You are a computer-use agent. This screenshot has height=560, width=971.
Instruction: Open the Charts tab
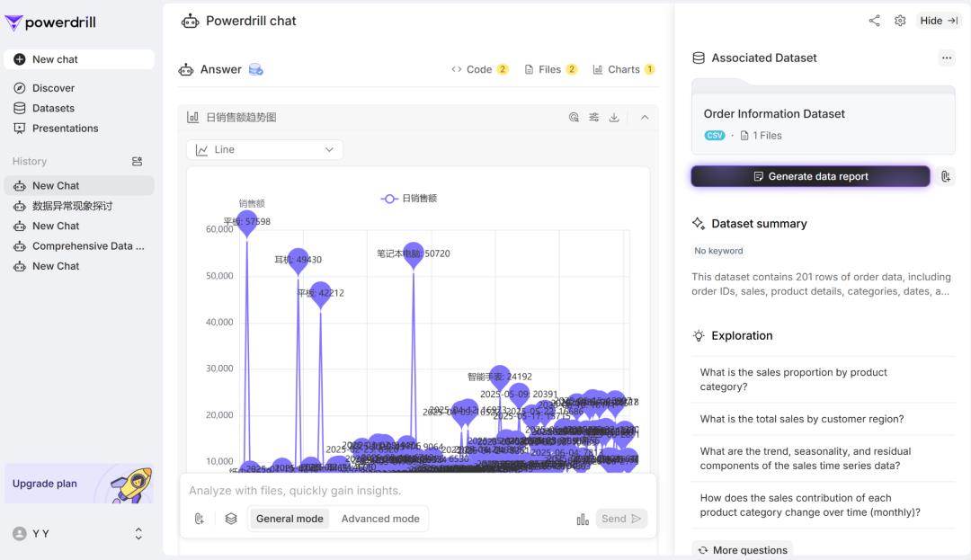[x=623, y=69]
